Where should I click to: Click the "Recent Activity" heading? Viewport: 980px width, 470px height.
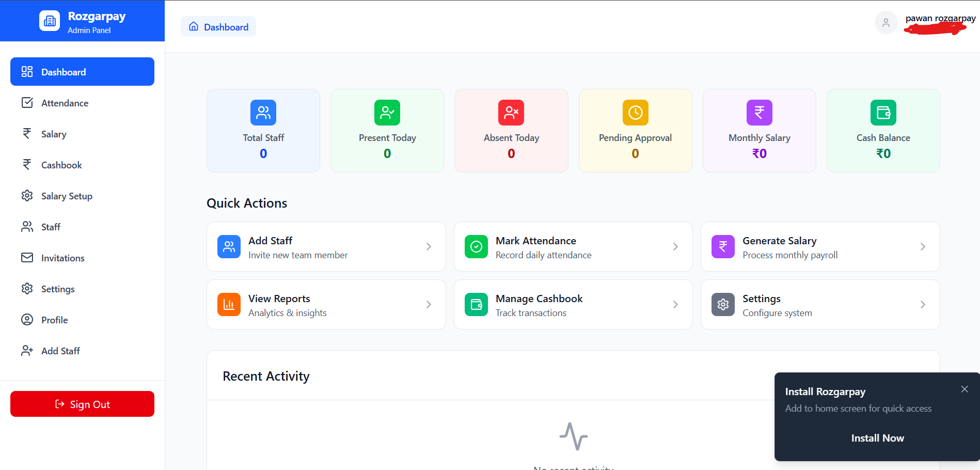266,376
